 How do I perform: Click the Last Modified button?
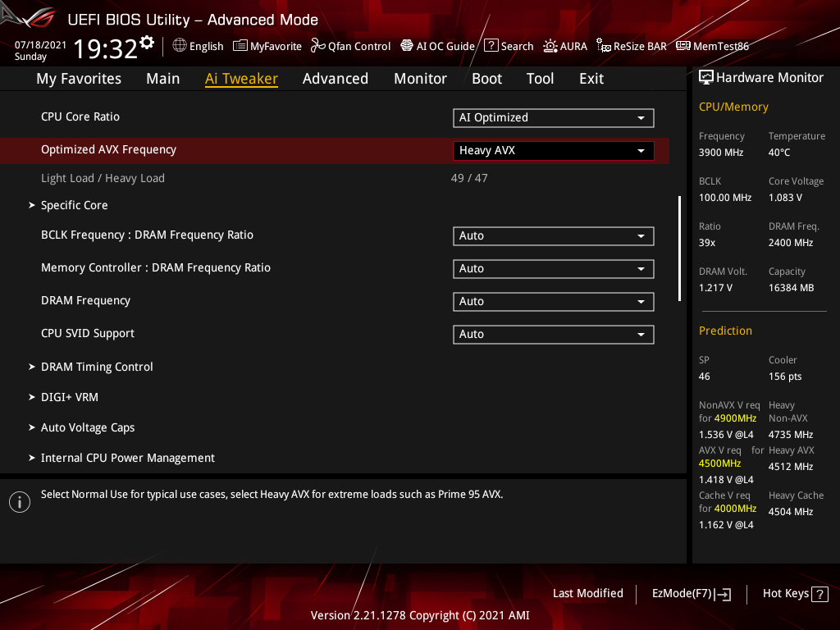[587, 593]
